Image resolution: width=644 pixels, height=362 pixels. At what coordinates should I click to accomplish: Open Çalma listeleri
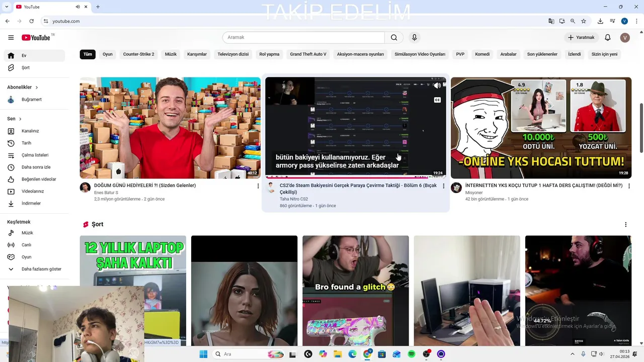click(34, 155)
